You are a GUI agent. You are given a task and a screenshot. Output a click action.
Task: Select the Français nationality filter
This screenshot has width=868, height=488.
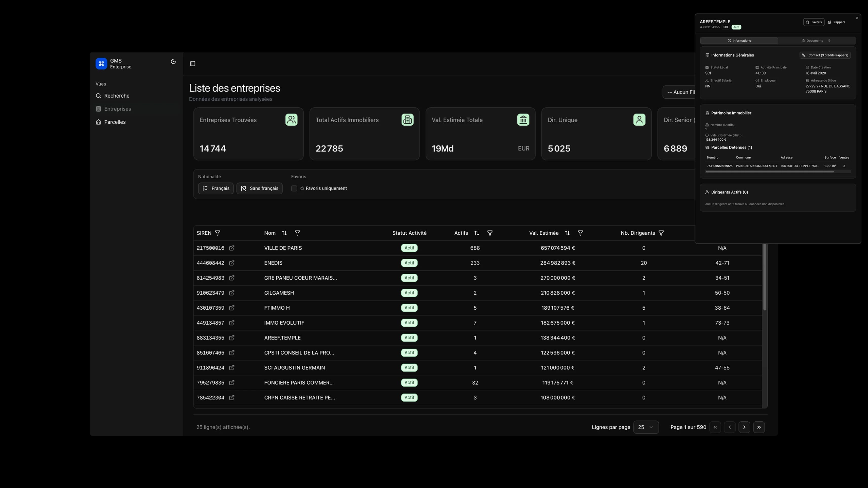click(216, 188)
